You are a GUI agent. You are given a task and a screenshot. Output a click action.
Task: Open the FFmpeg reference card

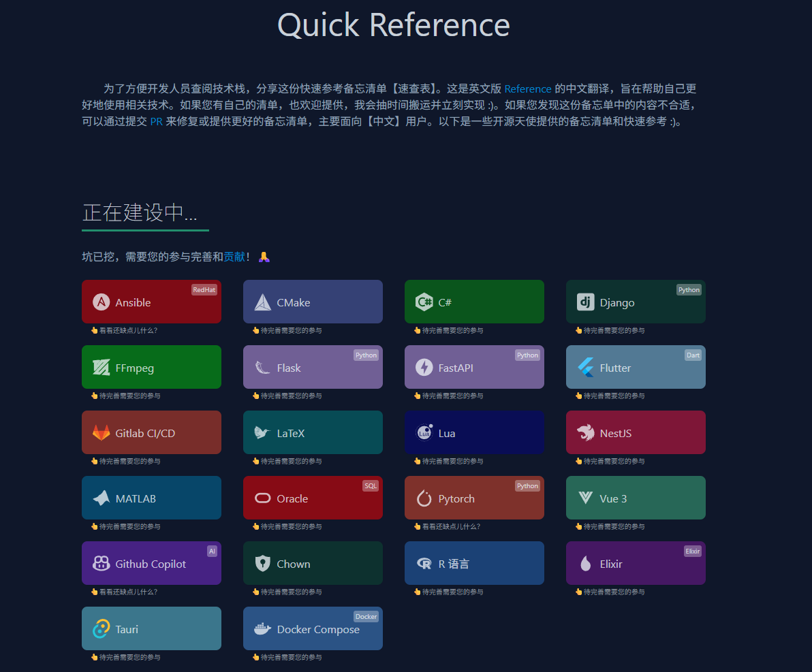coord(151,367)
